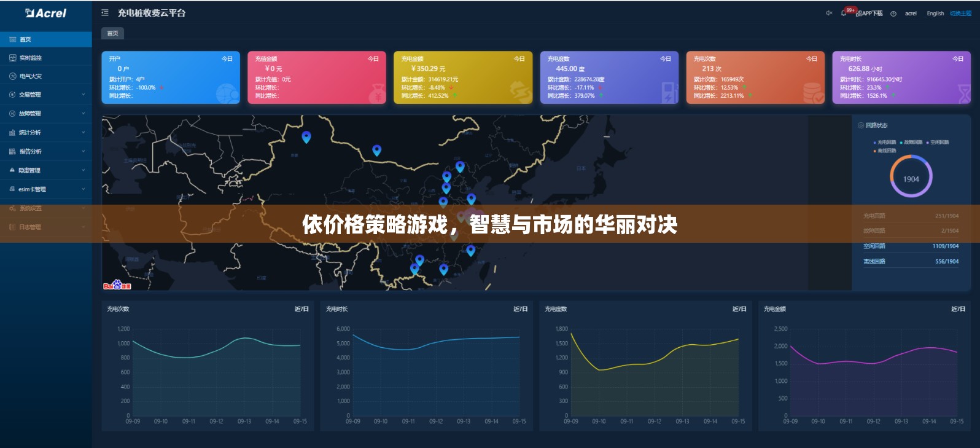Viewport: 980px width, 448px height.
Task: Expand the esim卡管理 chevron arrow
Action: (x=84, y=189)
